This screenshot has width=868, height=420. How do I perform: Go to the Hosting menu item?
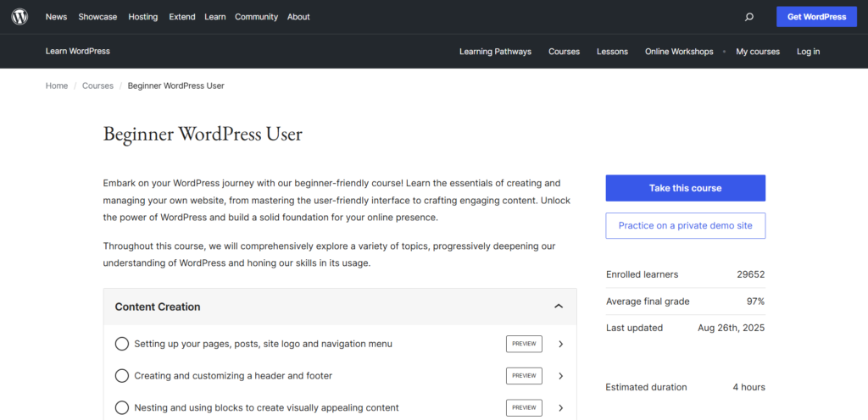click(x=142, y=17)
